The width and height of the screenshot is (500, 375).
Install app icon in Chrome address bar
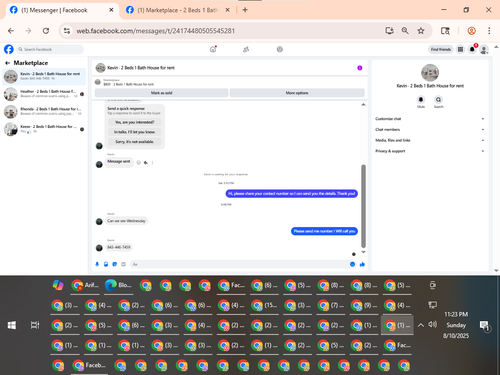389,31
